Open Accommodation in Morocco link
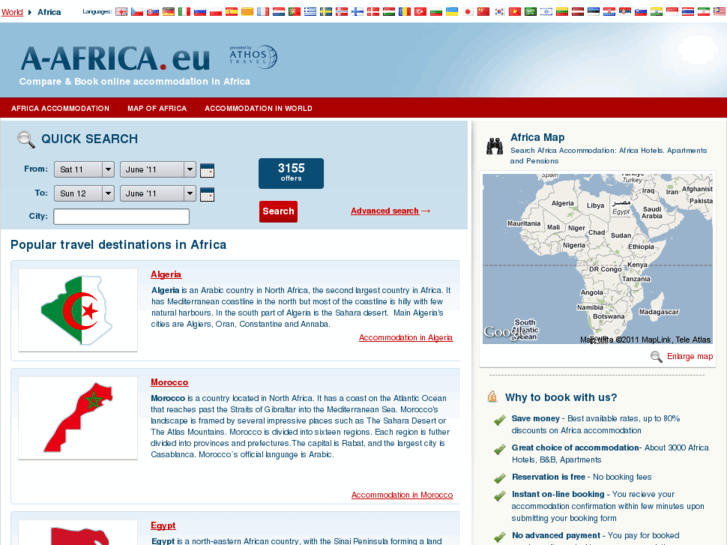727x545 pixels. pyautogui.click(x=402, y=495)
